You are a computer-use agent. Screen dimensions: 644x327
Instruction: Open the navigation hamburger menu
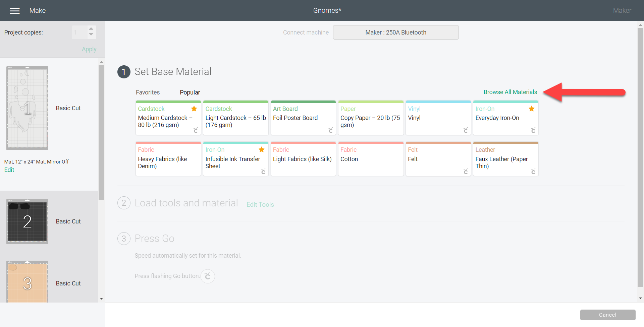coord(15,10)
